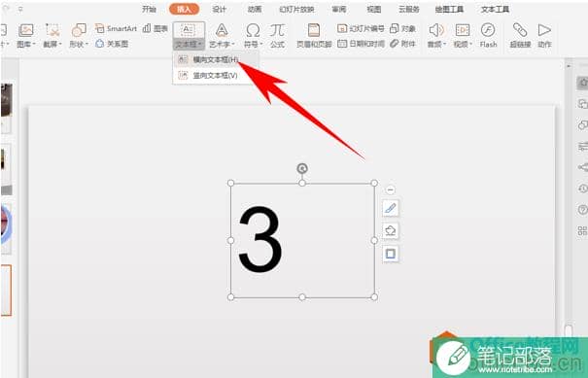Switch to the 动画 tab
Viewport: 588px width, 378px height.
255,9
